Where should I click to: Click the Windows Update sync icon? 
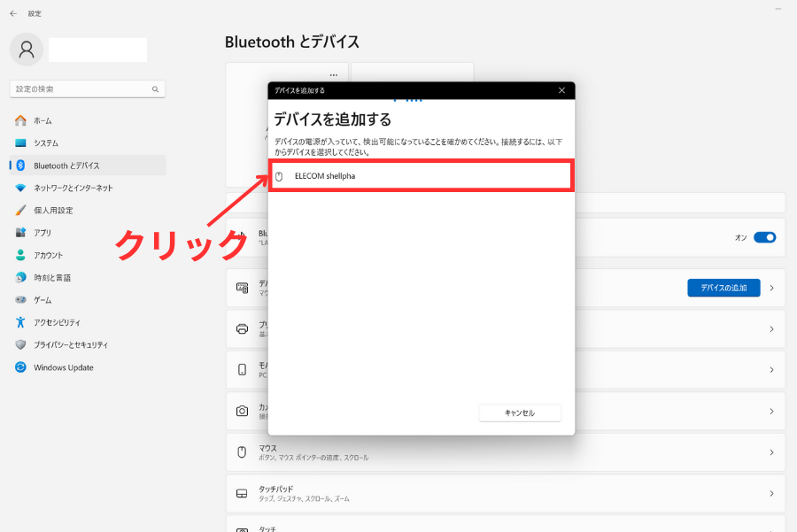[20, 366]
